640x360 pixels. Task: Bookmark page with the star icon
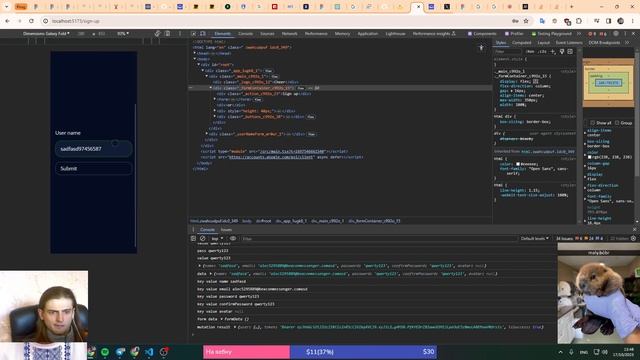(526, 21)
